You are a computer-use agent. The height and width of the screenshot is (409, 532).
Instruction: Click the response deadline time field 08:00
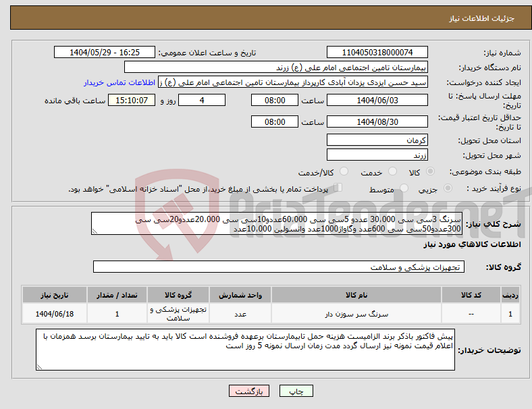tap(275, 100)
